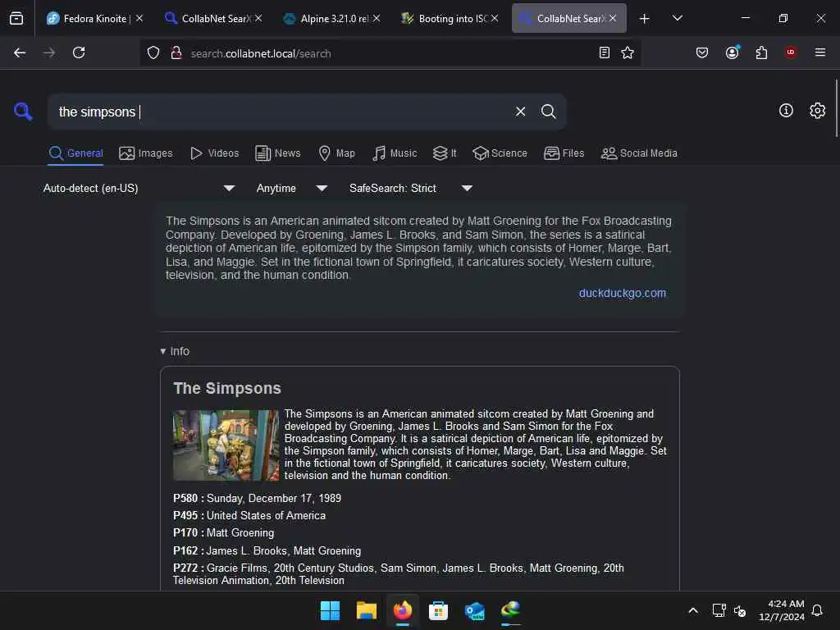Select the Files search category
The image size is (840, 630).
[x=564, y=153]
